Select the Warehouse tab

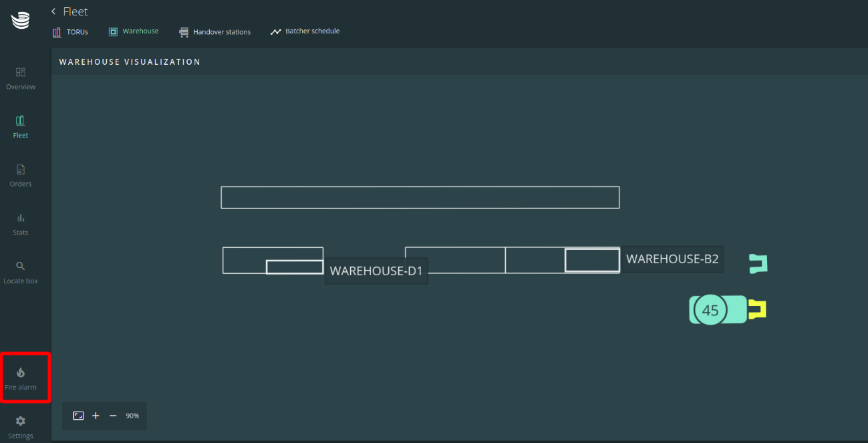(x=134, y=31)
